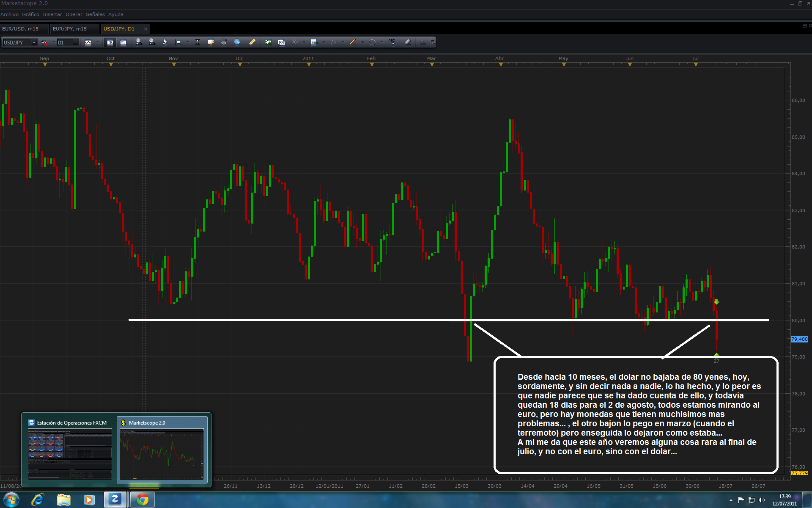Click the cursor pointer tool icon
Screen dimensions: 812x508
(x=165, y=42)
